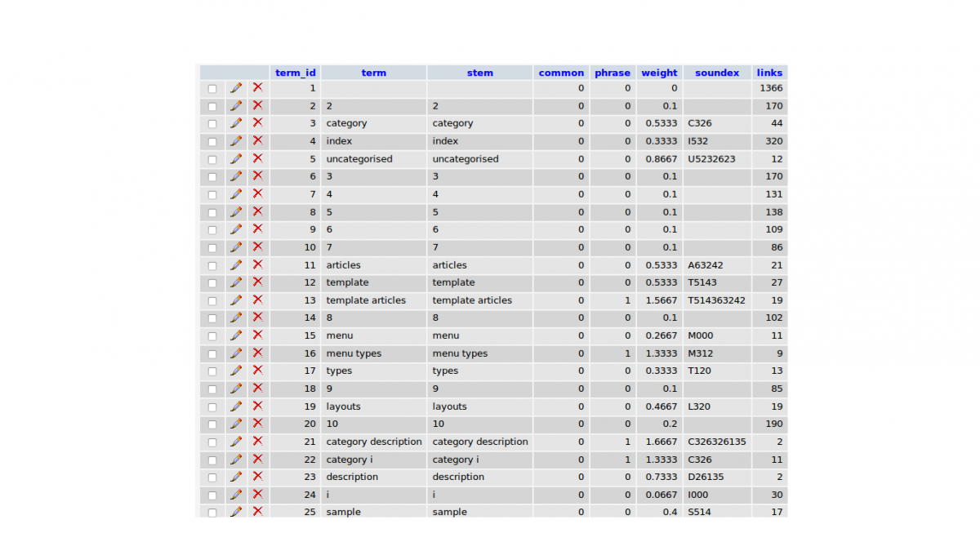Edit the 'template' row, term_id 12
Viewport: 980px width, 551px height.
coord(236,282)
